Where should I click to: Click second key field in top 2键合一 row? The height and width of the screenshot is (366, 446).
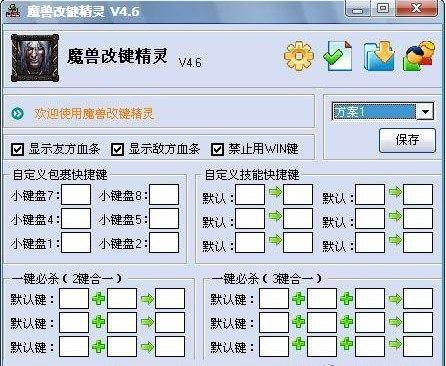click(122, 298)
